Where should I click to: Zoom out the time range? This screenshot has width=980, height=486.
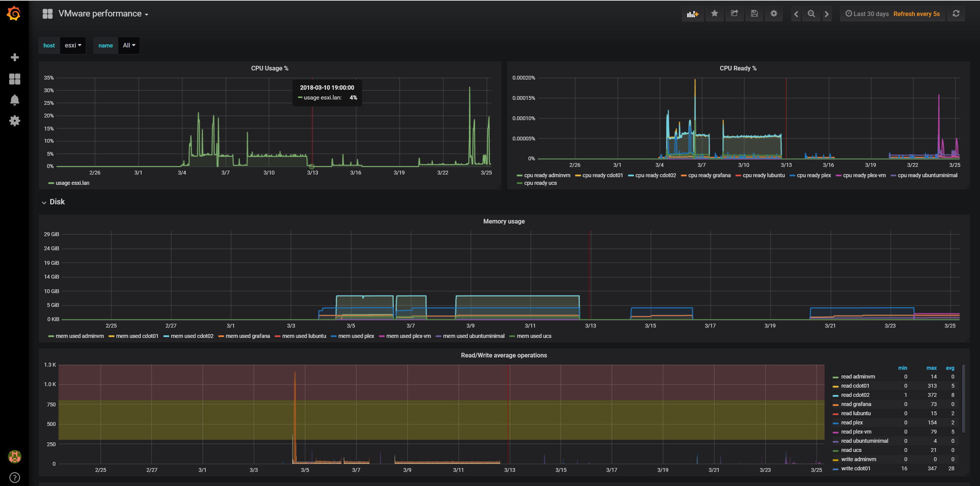click(x=811, y=14)
